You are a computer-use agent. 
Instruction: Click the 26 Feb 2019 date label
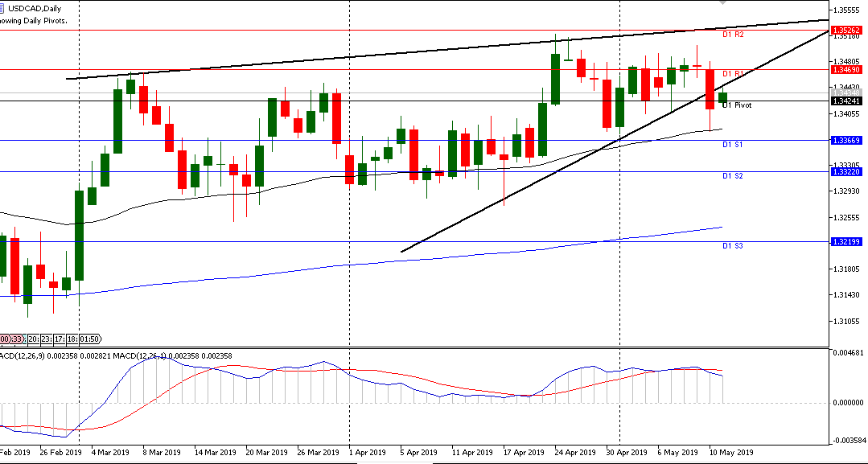tap(60, 453)
